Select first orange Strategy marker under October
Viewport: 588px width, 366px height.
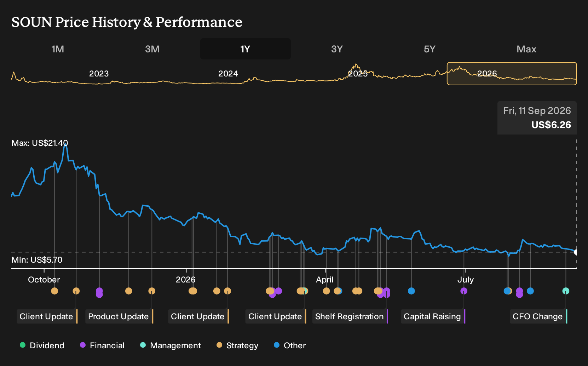pos(54,291)
